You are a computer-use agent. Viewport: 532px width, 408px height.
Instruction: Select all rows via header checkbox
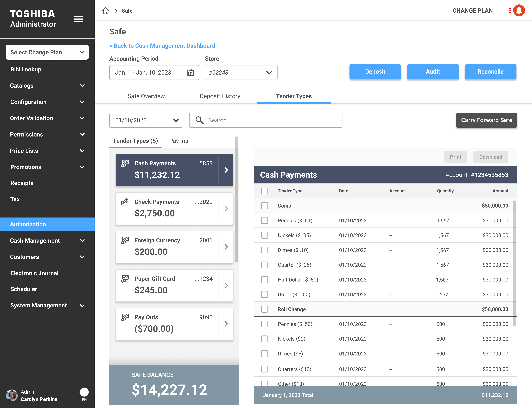click(x=264, y=191)
